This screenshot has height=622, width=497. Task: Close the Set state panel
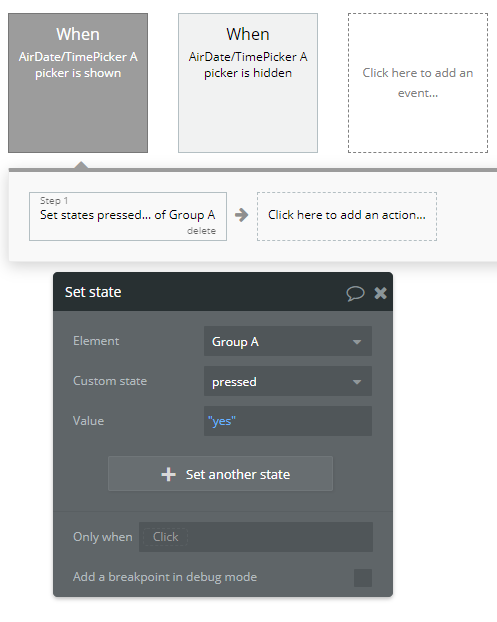380,293
